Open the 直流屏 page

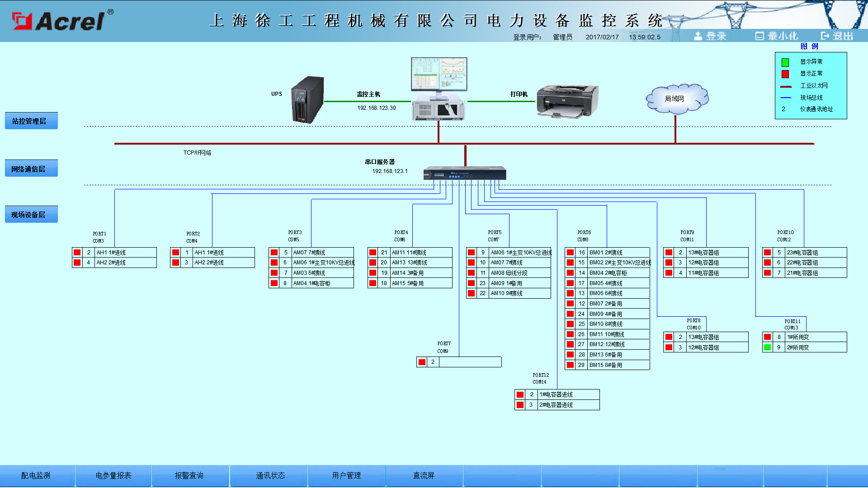pyautogui.click(x=424, y=475)
